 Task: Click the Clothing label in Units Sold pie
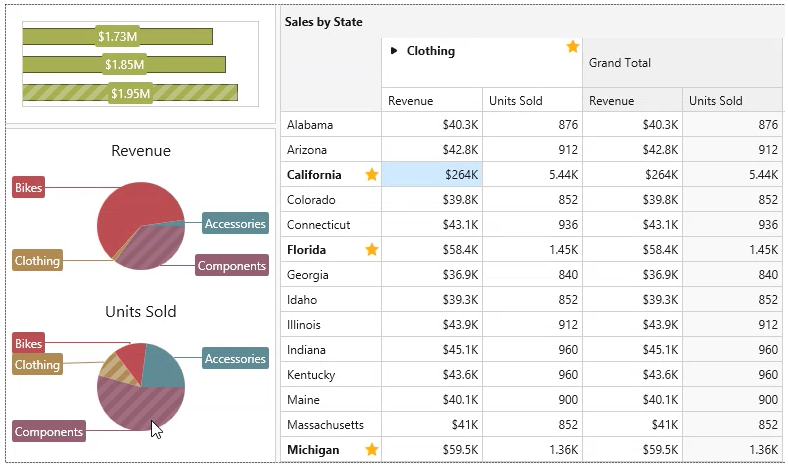[x=37, y=365]
